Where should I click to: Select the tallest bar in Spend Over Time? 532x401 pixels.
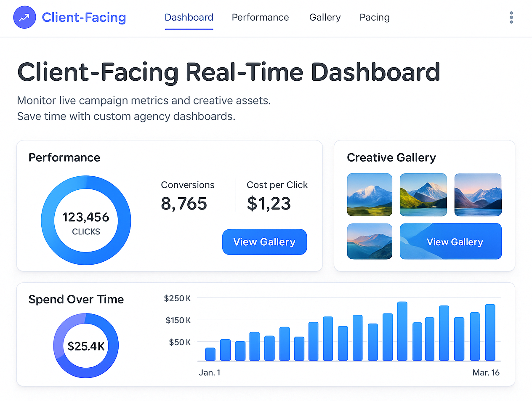pos(402,330)
